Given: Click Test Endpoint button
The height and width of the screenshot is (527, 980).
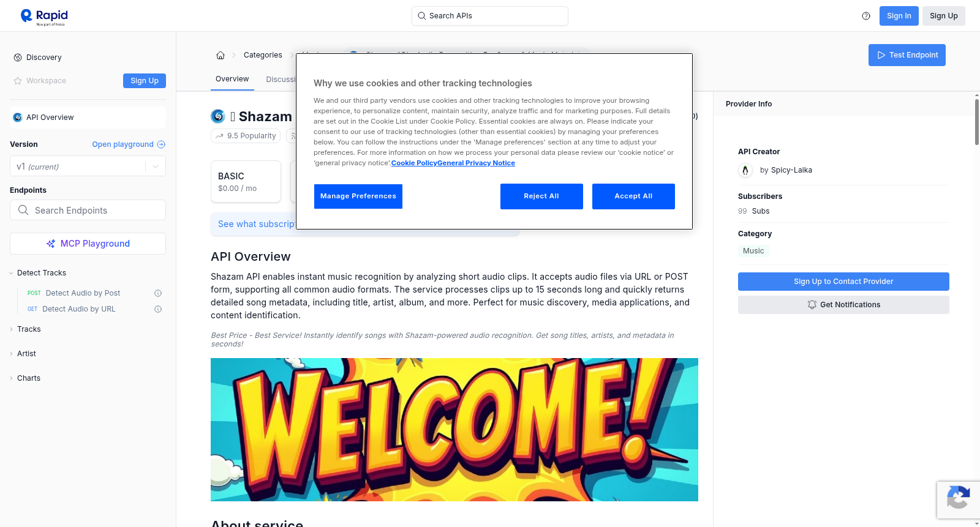Looking at the screenshot, I should pos(907,55).
